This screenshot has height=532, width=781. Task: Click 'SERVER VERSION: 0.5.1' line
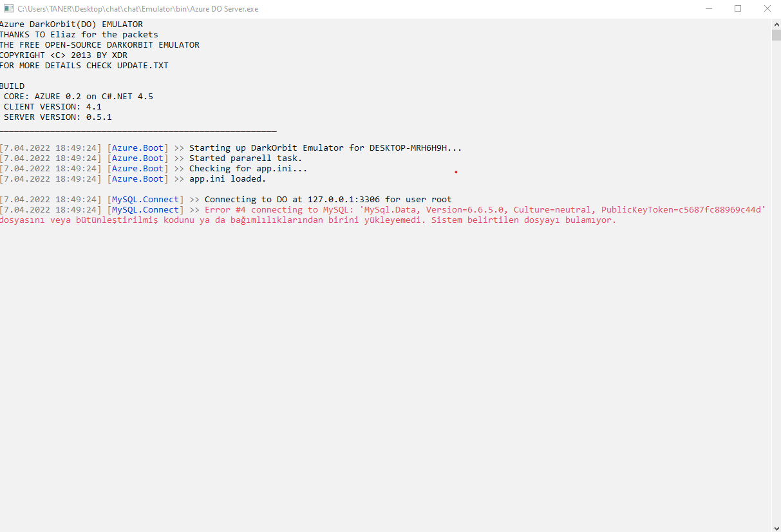point(58,117)
